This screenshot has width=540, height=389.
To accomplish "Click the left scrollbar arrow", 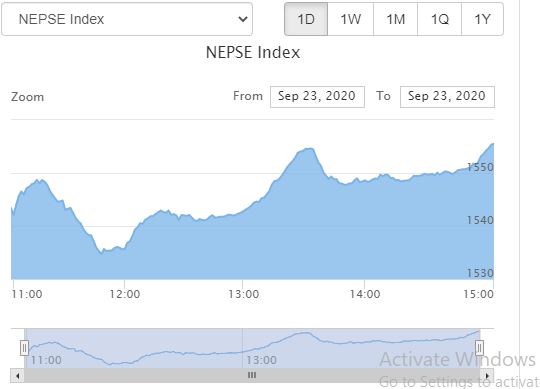I will [x=17, y=375].
